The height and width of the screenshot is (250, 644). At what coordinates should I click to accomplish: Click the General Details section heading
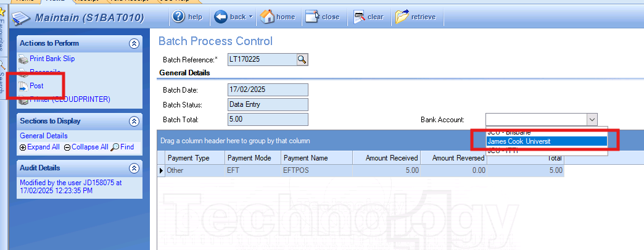pyautogui.click(x=184, y=73)
